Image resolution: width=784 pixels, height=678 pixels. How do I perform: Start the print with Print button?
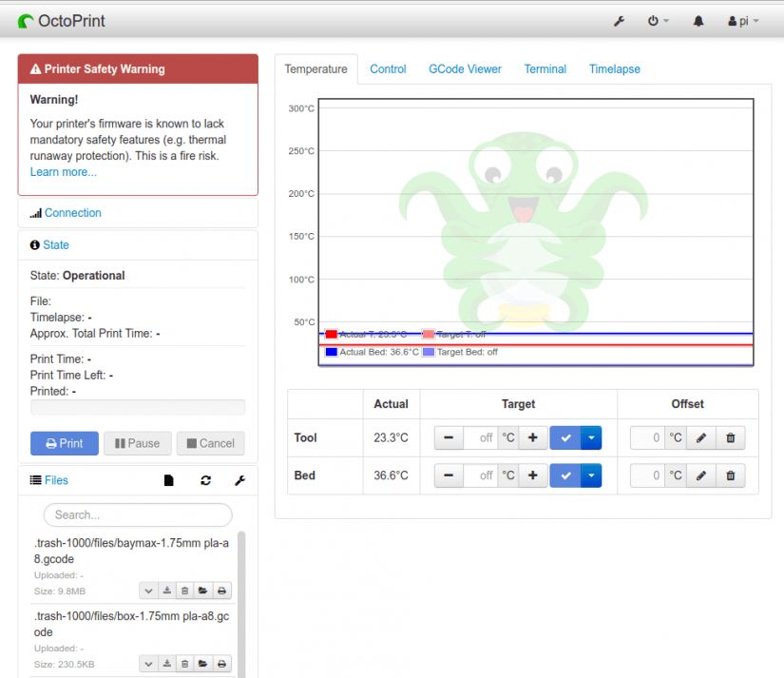click(x=65, y=443)
